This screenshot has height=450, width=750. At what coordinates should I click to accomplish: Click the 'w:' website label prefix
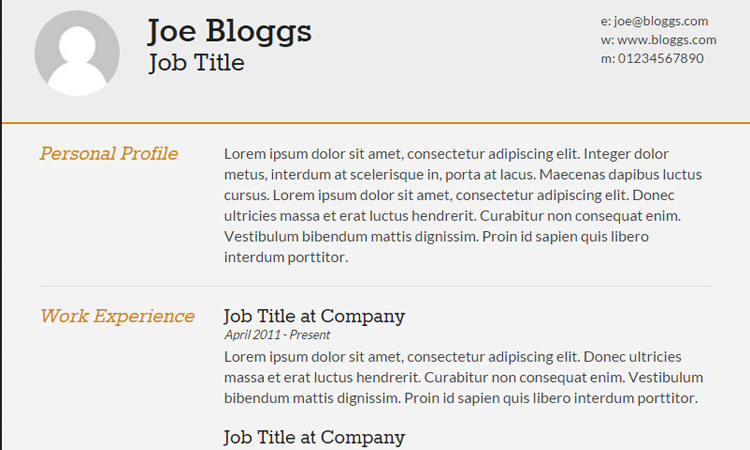607,40
